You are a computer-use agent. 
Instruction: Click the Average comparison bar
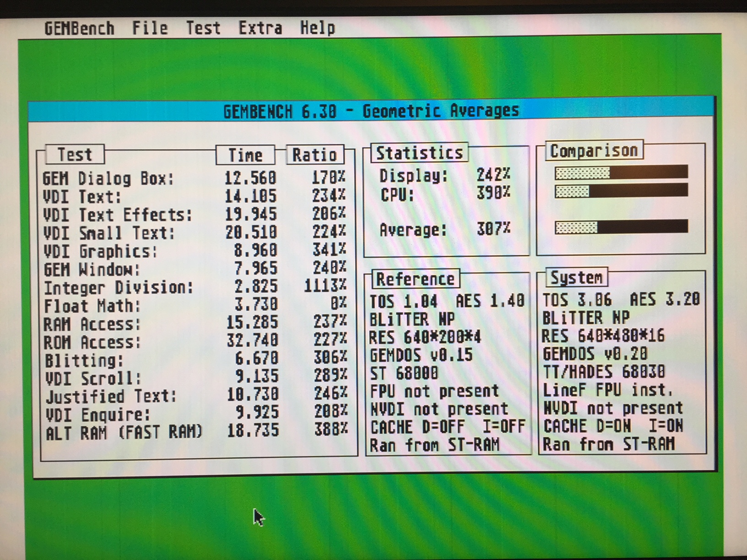coord(621,227)
